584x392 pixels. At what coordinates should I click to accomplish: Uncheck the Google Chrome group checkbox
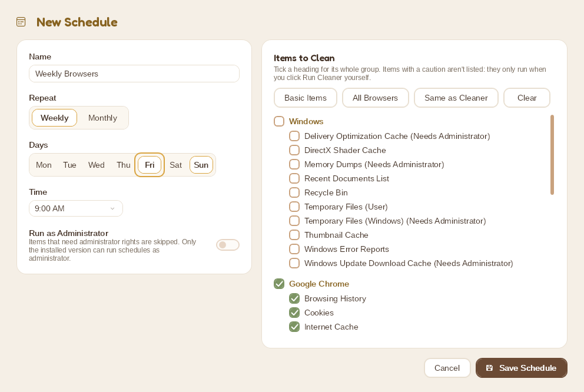[279, 284]
